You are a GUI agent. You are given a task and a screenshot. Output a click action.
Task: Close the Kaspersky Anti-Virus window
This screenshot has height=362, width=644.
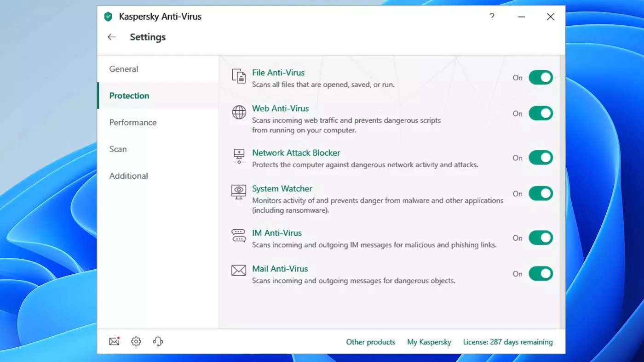click(x=551, y=17)
